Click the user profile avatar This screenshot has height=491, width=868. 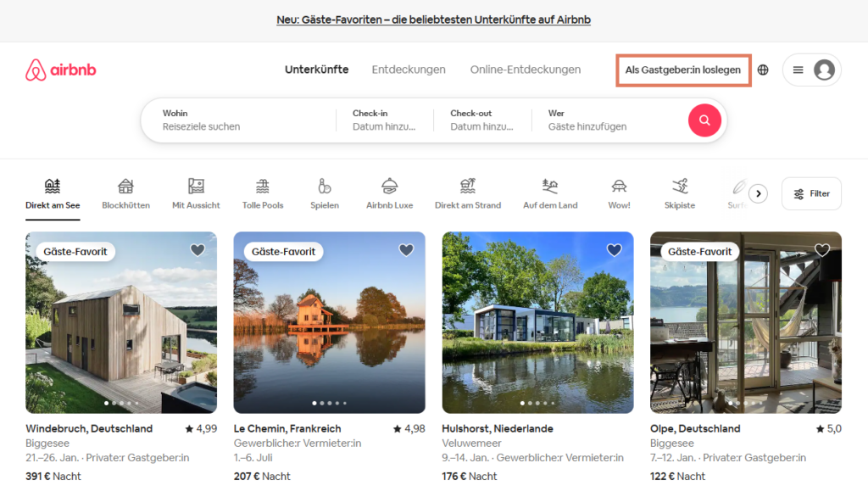point(824,70)
